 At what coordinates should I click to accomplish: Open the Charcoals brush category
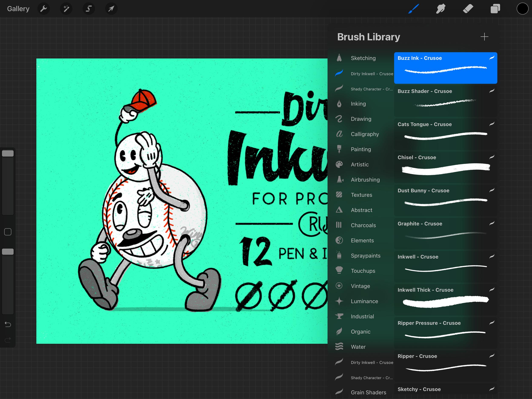(x=363, y=225)
